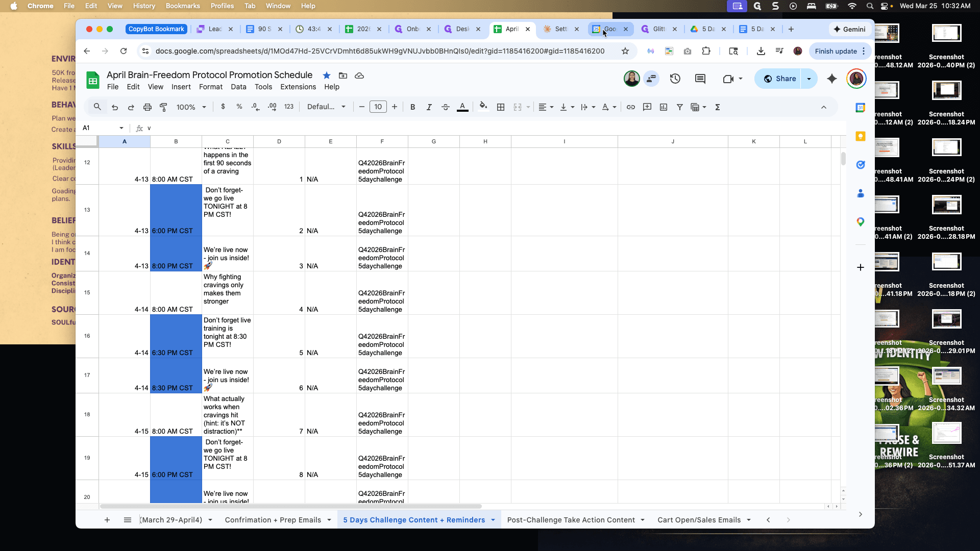The width and height of the screenshot is (980, 551).
Task: Bookmark this page with the star
Action: pyautogui.click(x=625, y=51)
